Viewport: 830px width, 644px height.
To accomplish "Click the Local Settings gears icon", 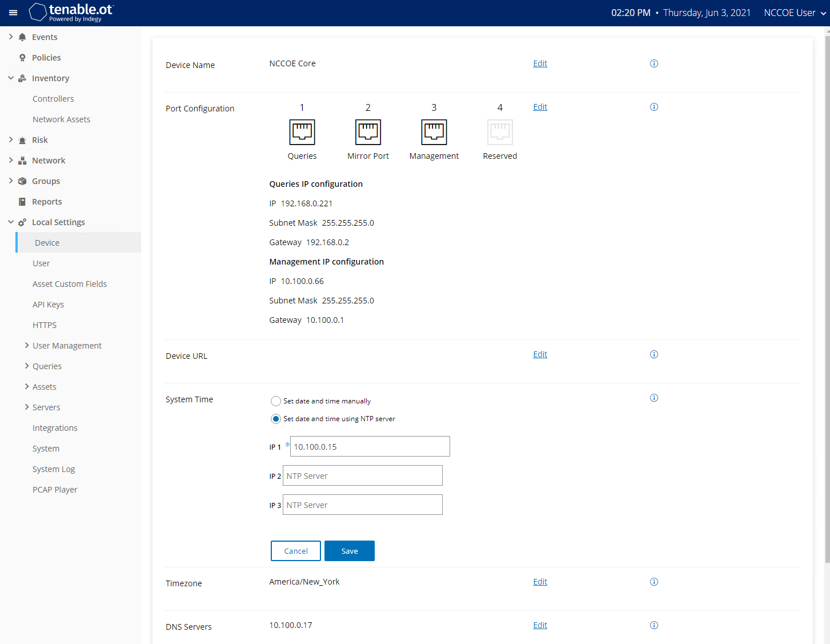I will (22, 222).
